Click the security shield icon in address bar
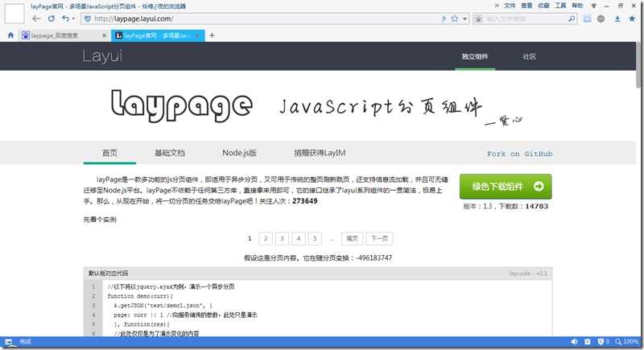 point(87,19)
